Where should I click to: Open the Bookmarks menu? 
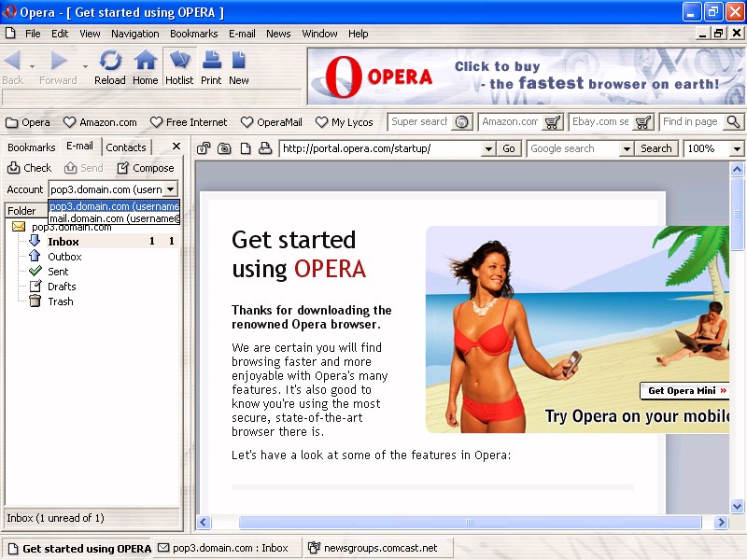click(x=194, y=34)
